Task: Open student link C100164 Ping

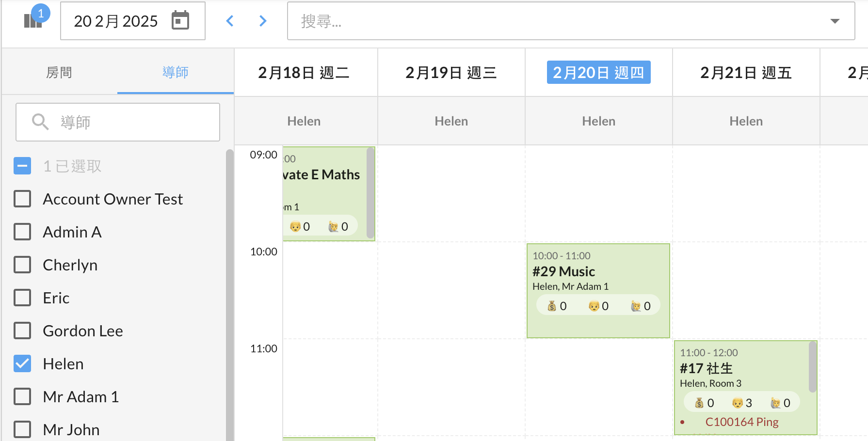Action: tap(741, 422)
